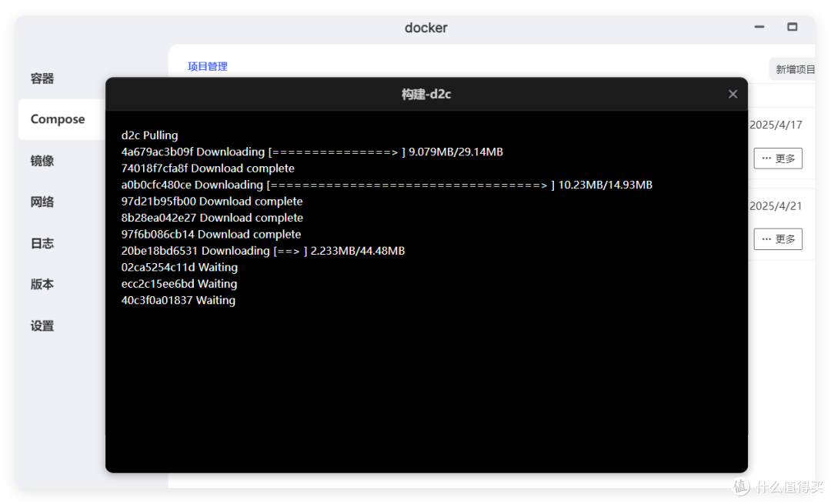Switch to the 项目管理 tab
The image size is (831, 504).
207,66
